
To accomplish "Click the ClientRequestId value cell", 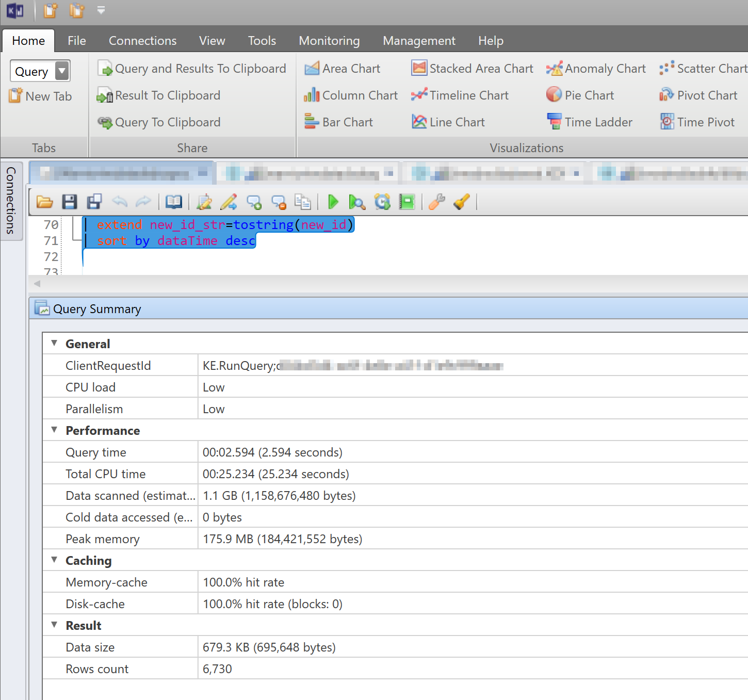I will [473, 366].
